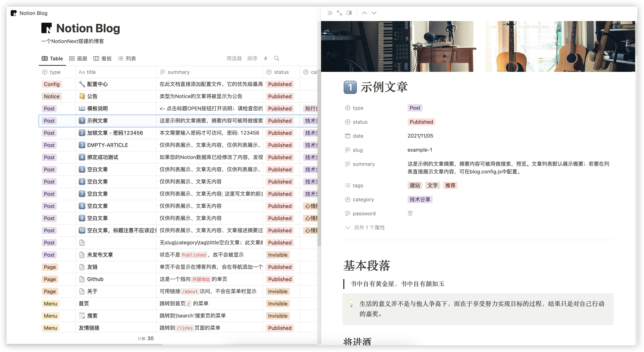644x352 pixels.
Task: Click book icon of 模板说明 row
Action: click(x=82, y=109)
